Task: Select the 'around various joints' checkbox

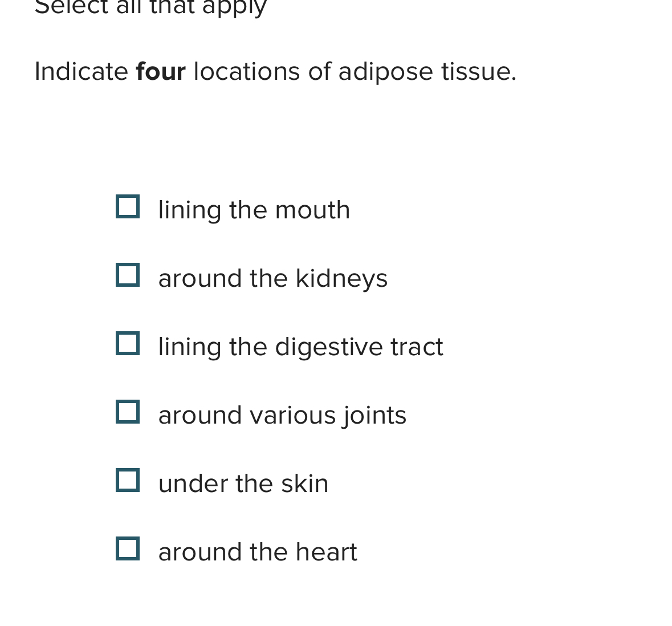Action: pyautogui.click(x=128, y=412)
